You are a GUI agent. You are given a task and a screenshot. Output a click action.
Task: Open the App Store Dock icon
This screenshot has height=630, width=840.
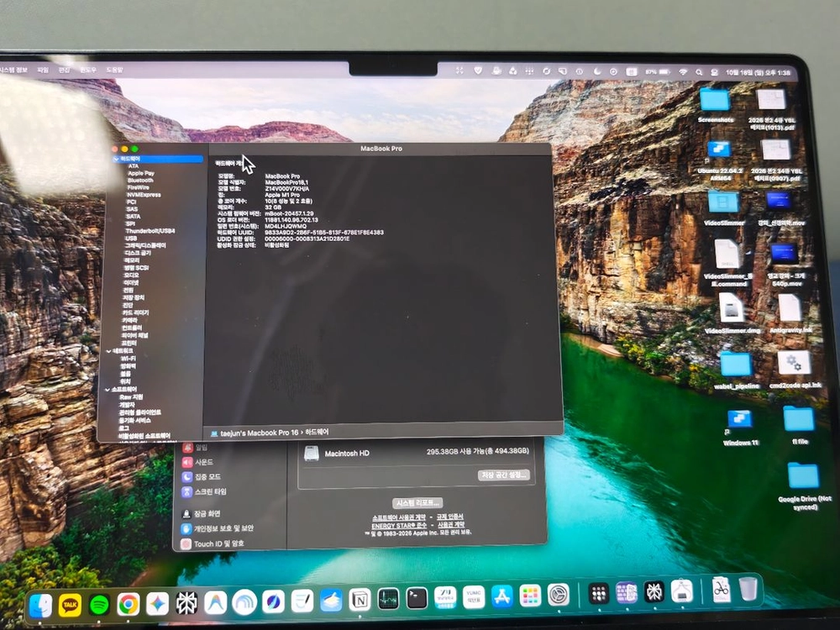click(502, 596)
